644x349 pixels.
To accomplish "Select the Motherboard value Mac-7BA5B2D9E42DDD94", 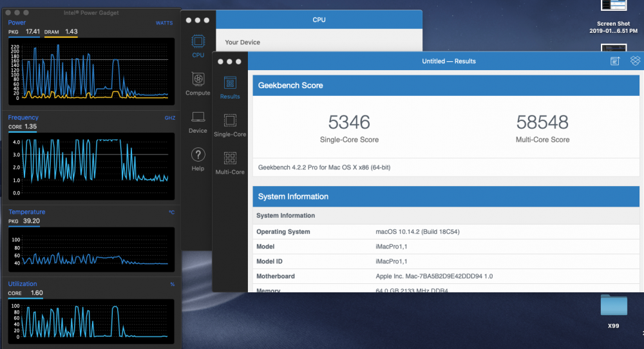I will point(434,276).
